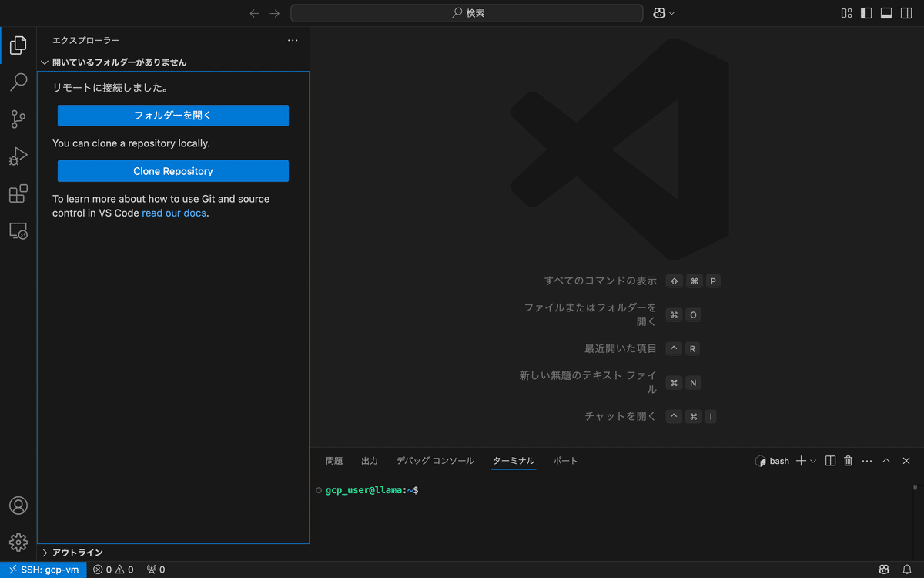Switch to the ポート tab
This screenshot has height=578, width=924.
[565, 460]
